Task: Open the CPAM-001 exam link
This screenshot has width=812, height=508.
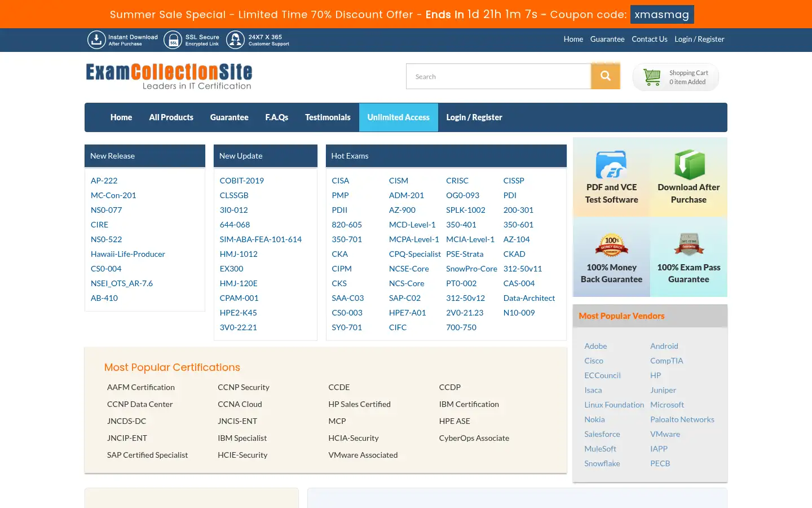Action: [239, 298]
